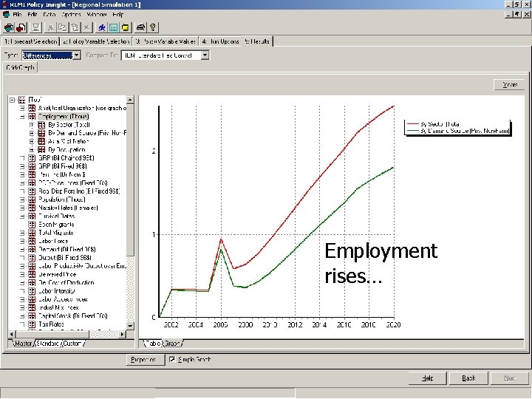The height and width of the screenshot is (399, 532).
Task: Click the Output (Bil Fixed 96$) table icon
Action: 32,258
